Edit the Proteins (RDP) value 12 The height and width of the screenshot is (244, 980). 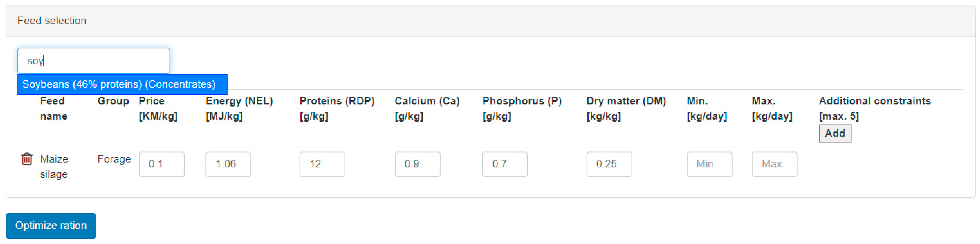tap(322, 164)
